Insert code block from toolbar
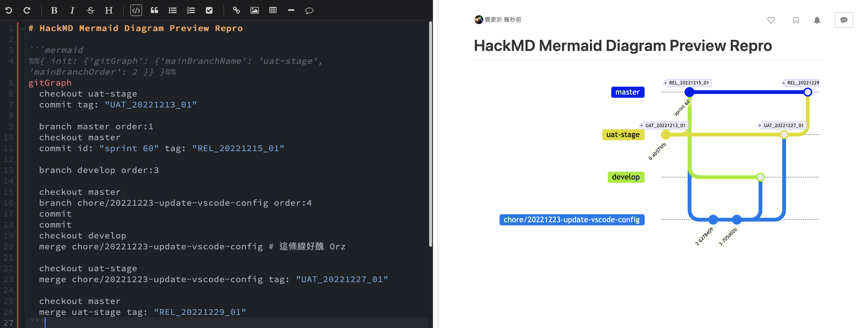The image size is (868, 328). click(136, 10)
